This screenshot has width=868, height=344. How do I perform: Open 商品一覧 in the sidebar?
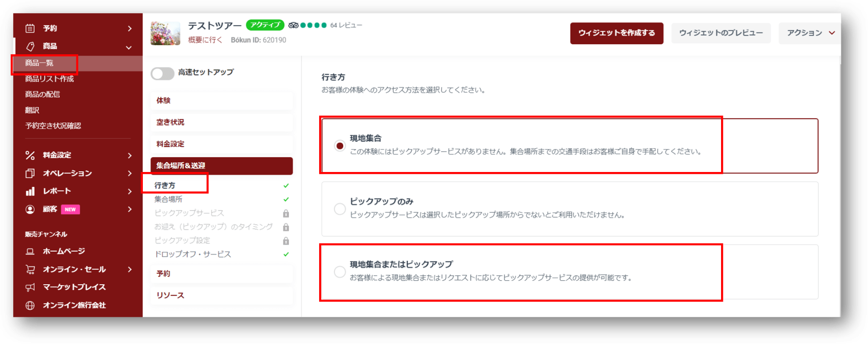tap(39, 63)
